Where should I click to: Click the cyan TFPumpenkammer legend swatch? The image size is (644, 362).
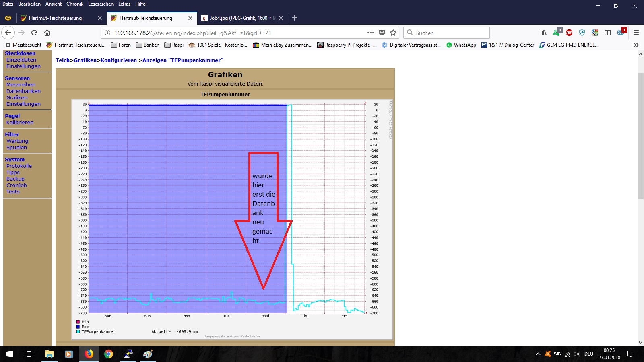click(x=78, y=332)
